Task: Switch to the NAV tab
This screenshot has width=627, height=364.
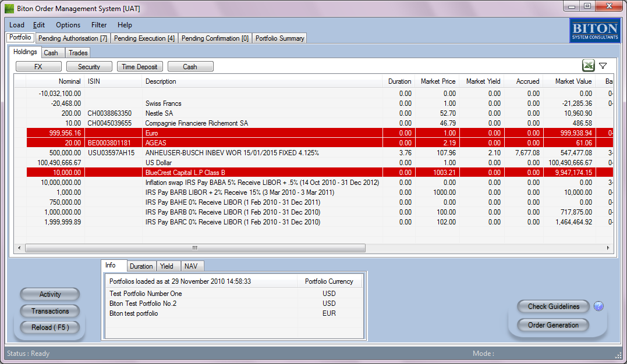Action: click(191, 266)
